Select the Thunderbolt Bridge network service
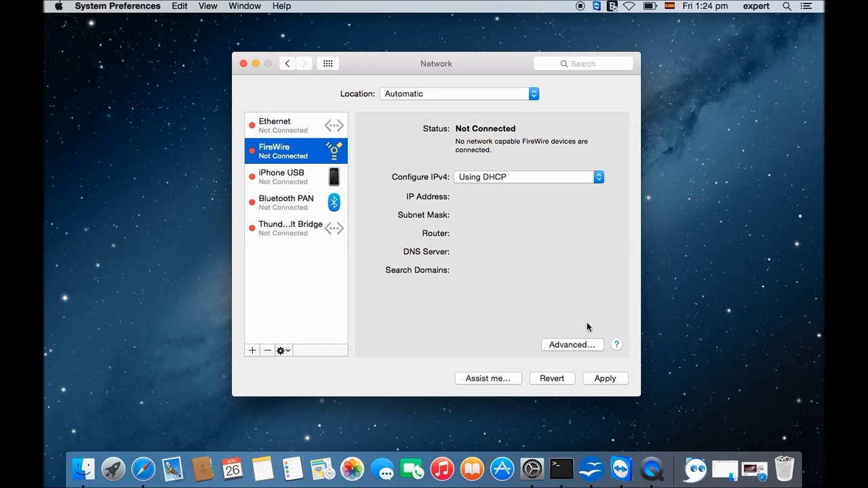868x488 pixels. 296,228
